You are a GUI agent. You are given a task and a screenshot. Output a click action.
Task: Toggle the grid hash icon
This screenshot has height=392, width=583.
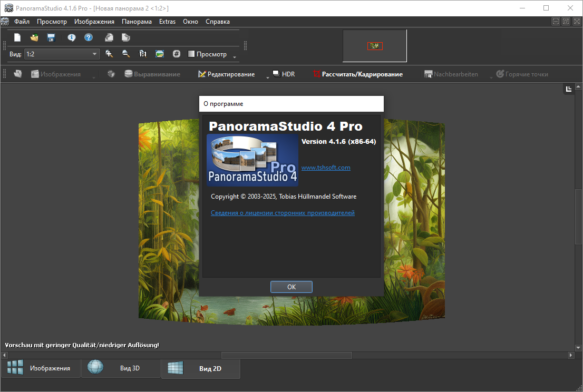(x=177, y=54)
